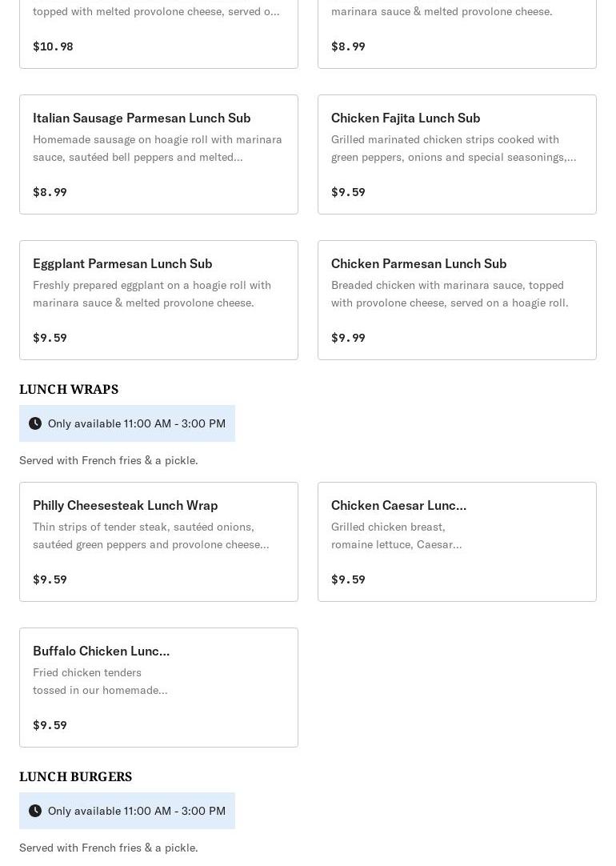Click the $9.99 price on Chicken Parmesan
This screenshot has width=616, height=866.
point(348,338)
